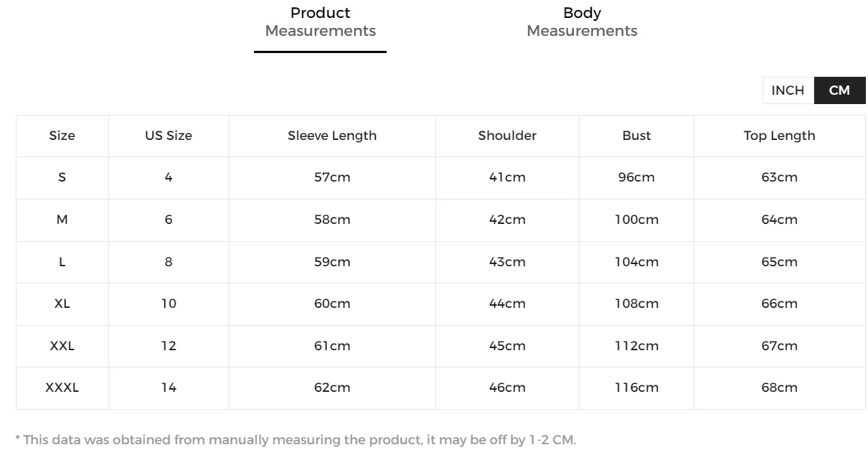Click the XXXL size row label
The height and width of the screenshot is (455, 868).
pos(62,388)
